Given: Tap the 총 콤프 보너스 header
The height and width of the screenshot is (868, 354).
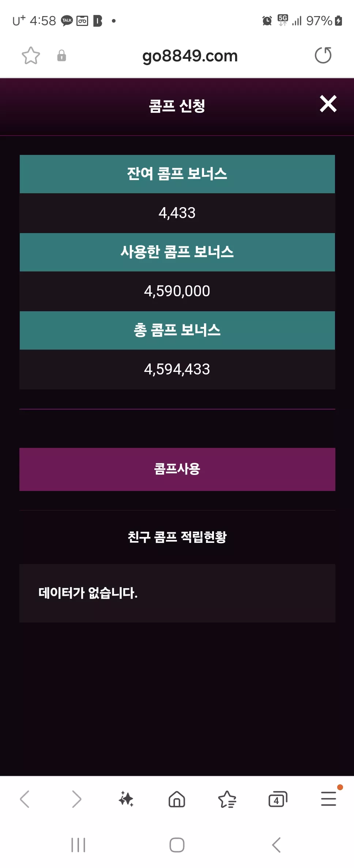Looking at the screenshot, I should 177,330.
